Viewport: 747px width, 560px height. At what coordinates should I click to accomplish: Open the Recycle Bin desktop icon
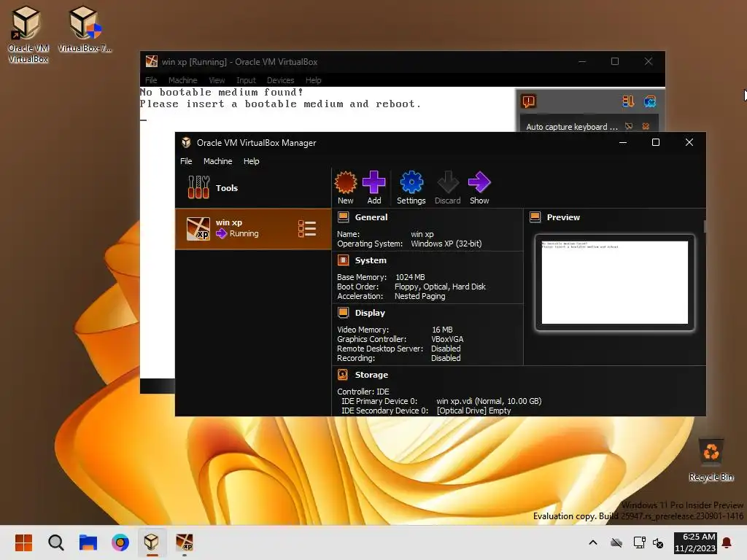711,460
